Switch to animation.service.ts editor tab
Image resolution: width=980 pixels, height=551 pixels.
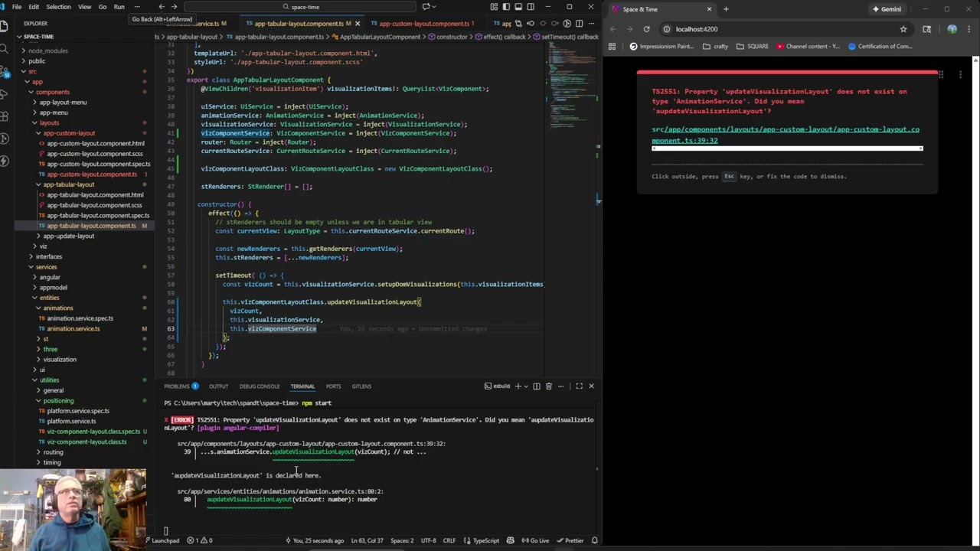(x=197, y=24)
